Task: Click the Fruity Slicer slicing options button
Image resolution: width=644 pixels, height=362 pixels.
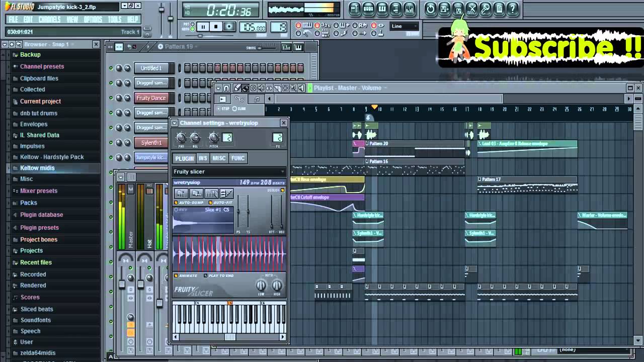Action: 196,194
